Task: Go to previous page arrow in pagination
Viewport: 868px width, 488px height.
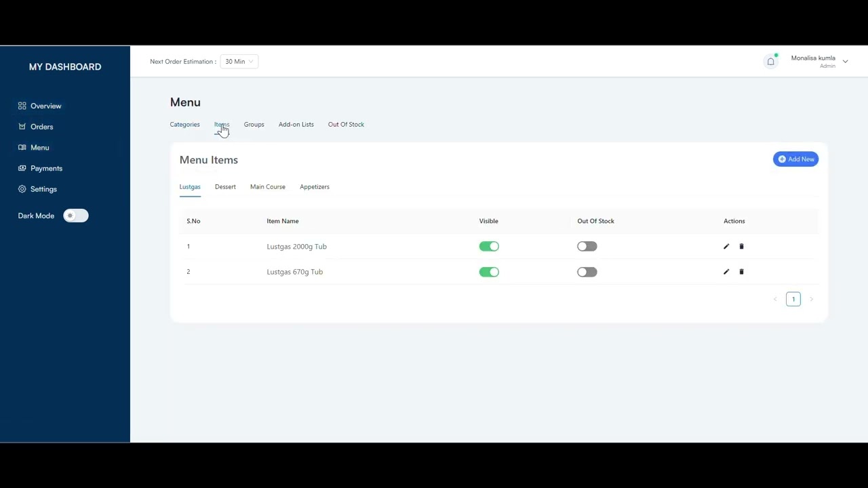Action: [775, 299]
